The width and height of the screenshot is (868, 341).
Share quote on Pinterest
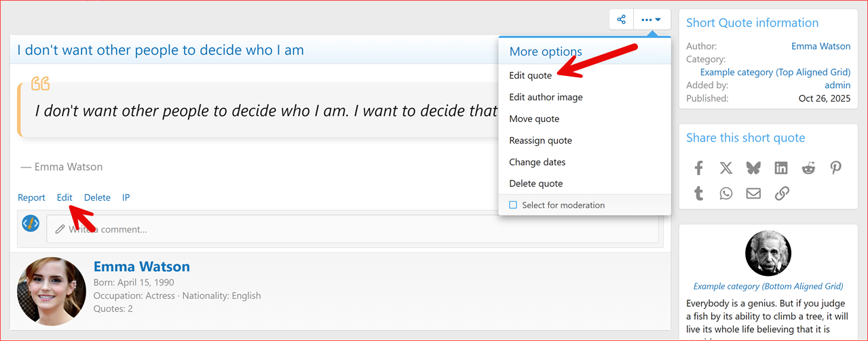[x=836, y=168]
